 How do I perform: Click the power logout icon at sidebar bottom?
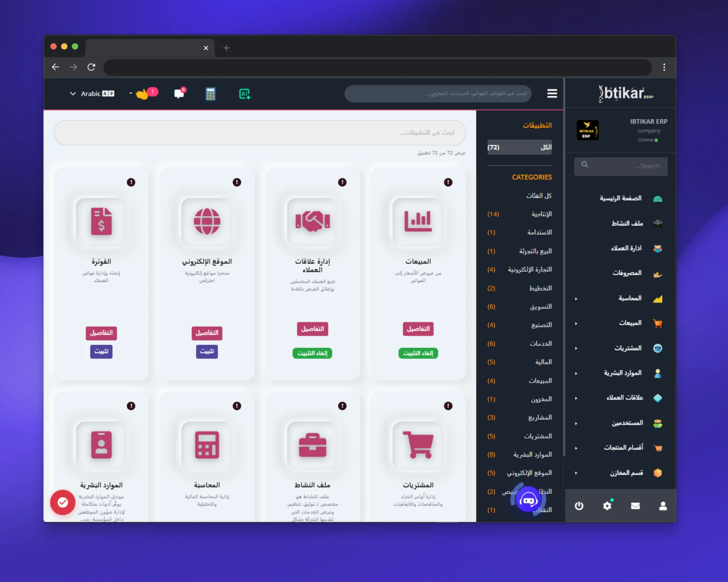(x=579, y=505)
